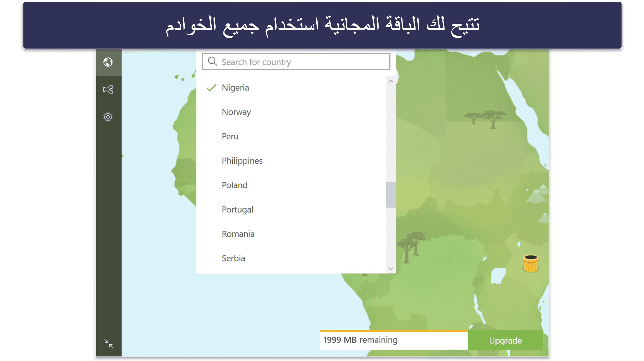This screenshot has height=361, width=644.
Task: Click the scroll-down arrow of country list
Action: coord(391,269)
